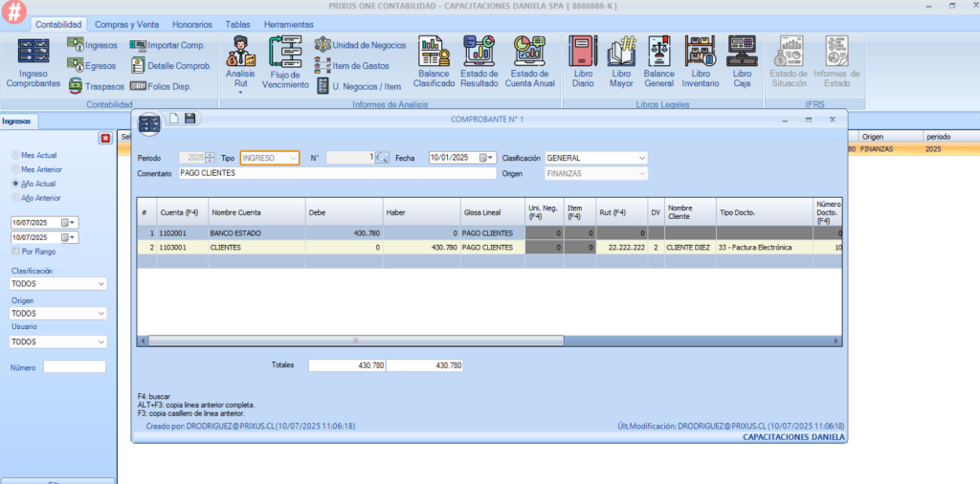Select the Mes Actual radio option
The image size is (980, 484).
[x=14, y=154]
